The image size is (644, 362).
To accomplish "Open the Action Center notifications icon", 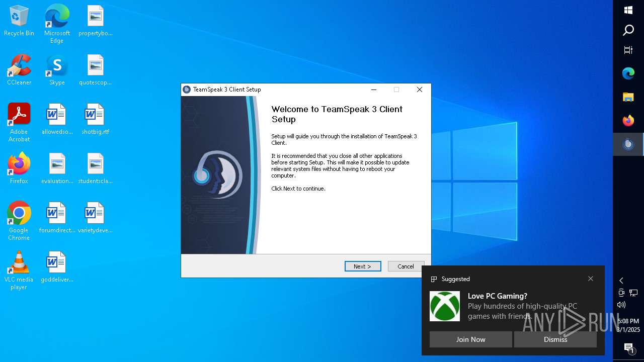I will click(x=628, y=347).
